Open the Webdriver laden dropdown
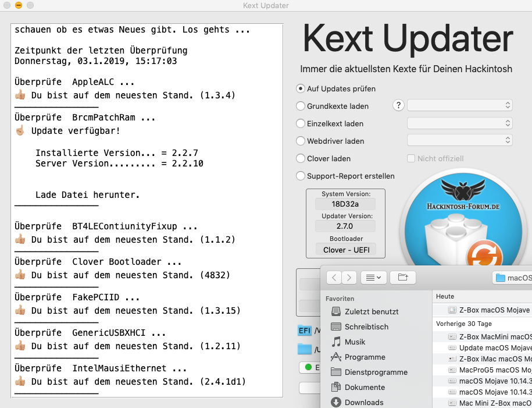The height and width of the screenshot is (408, 532). 460,140
